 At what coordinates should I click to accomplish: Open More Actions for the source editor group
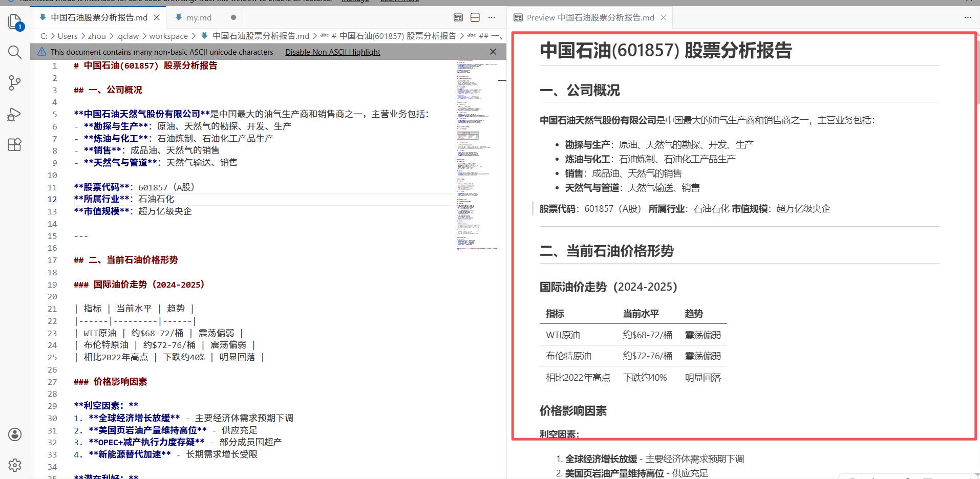[492, 17]
